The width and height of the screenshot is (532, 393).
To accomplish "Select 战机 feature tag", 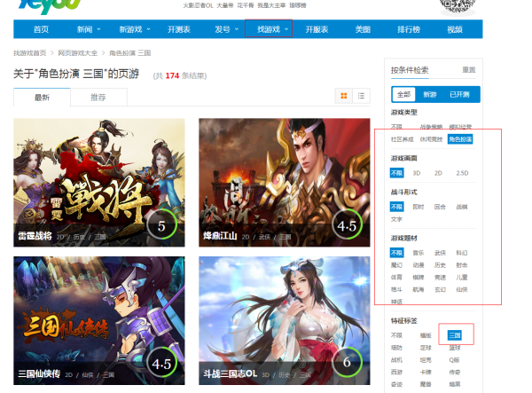I will click(x=396, y=360).
